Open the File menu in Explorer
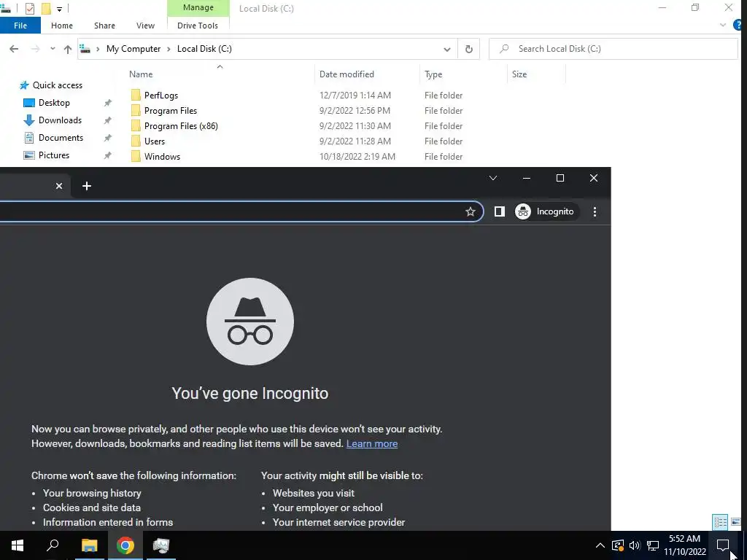This screenshot has width=747, height=560. click(20, 26)
